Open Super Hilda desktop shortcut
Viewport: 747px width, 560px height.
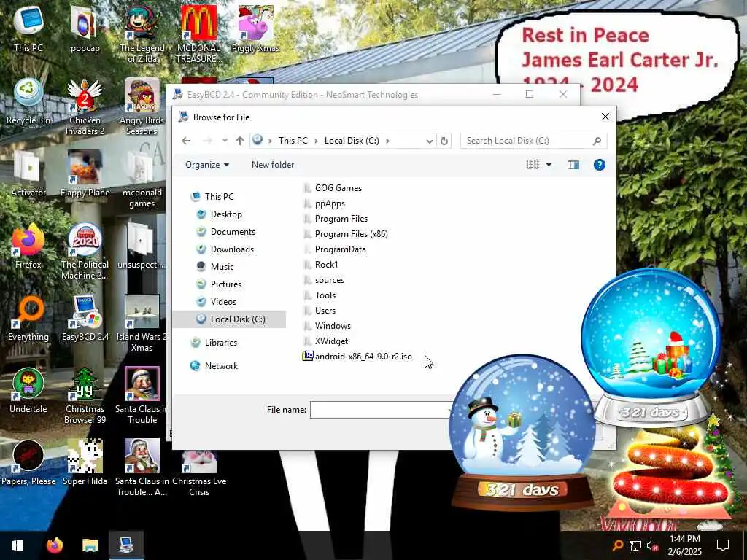pyautogui.click(x=85, y=463)
